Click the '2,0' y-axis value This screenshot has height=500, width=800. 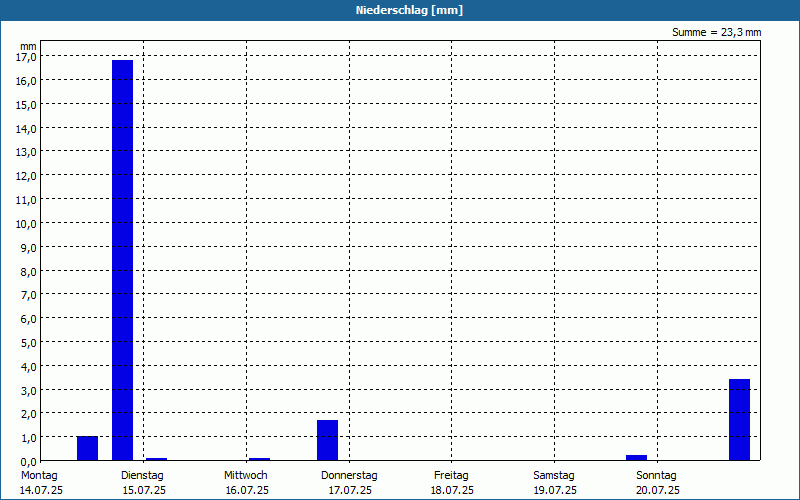(28, 414)
